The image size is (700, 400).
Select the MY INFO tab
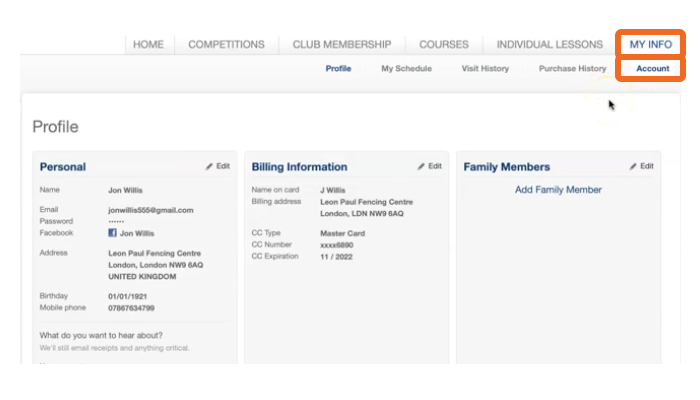tap(650, 44)
